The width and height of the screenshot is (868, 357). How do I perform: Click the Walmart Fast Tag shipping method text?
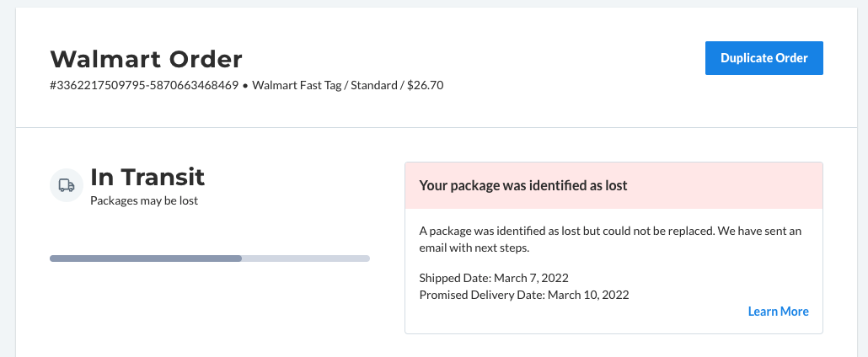pyautogui.click(x=297, y=86)
